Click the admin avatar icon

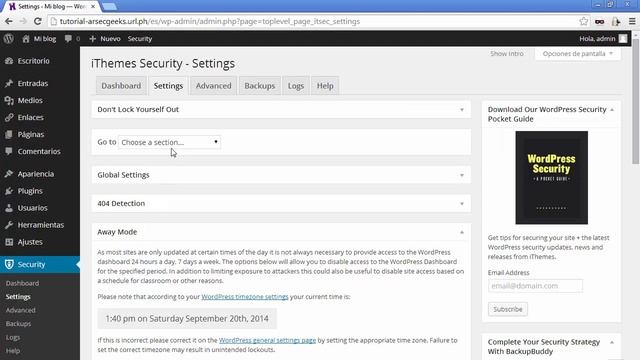[623, 39]
